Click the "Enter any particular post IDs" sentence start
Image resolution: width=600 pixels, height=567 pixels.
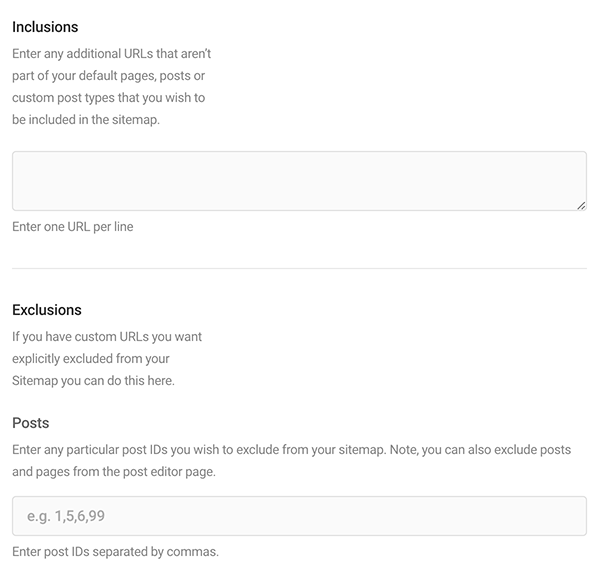point(90,450)
